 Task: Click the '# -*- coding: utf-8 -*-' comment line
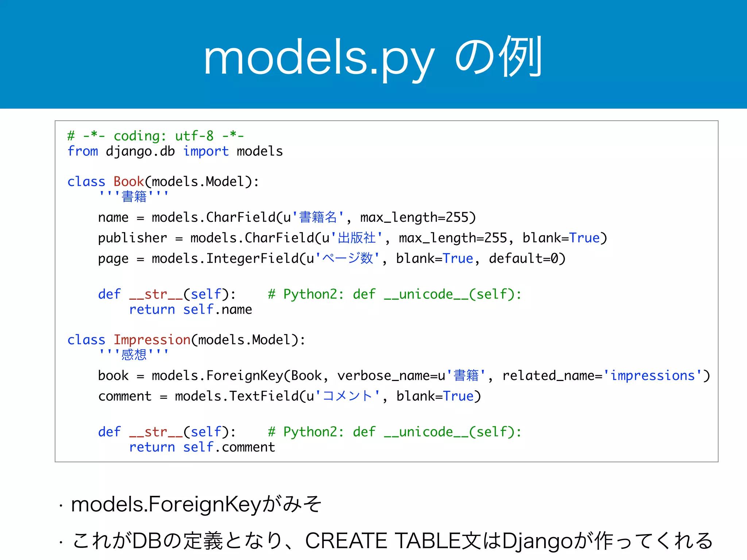(x=156, y=136)
